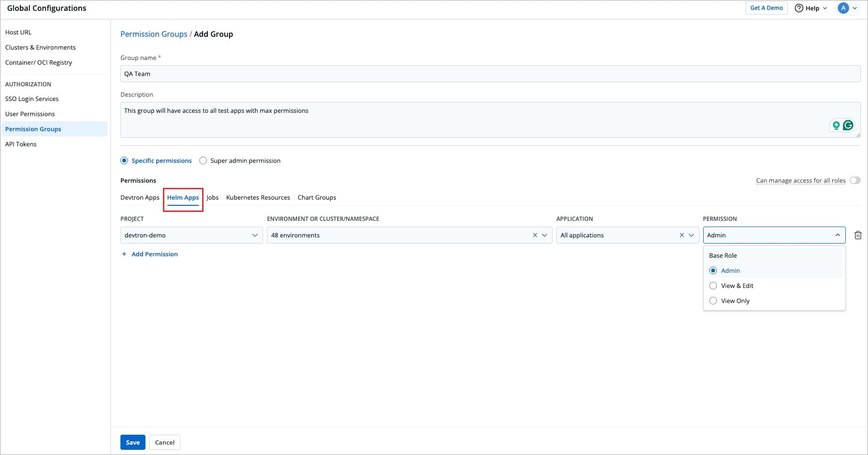Click the green suggestion bulb icon
Image resolution: width=868 pixels, height=455 pixels.
click(x=836, y=125)
